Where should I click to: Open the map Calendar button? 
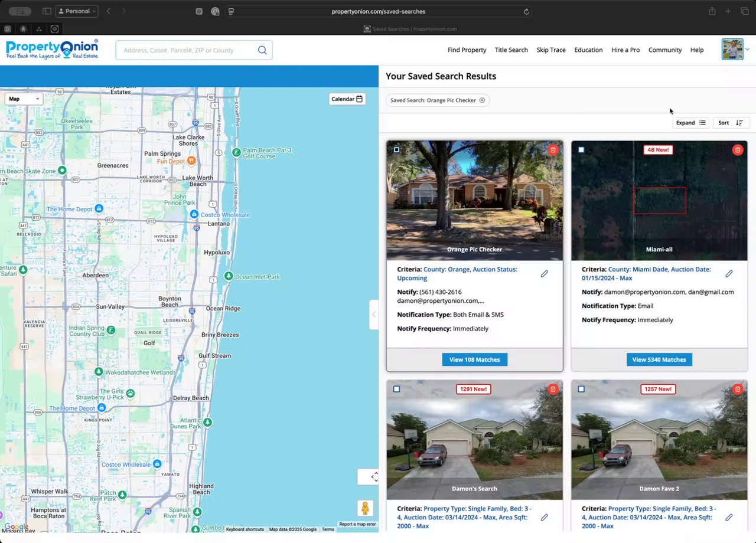point(347,99)
